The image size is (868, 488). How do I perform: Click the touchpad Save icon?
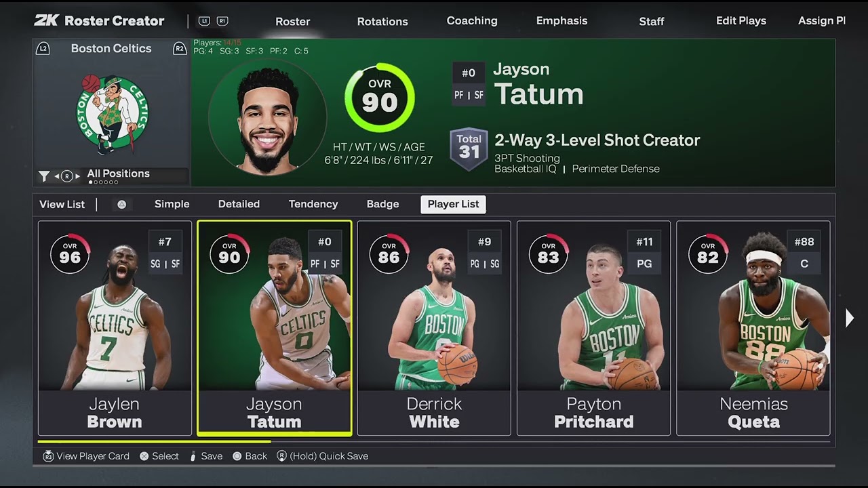tap(193, 456)
